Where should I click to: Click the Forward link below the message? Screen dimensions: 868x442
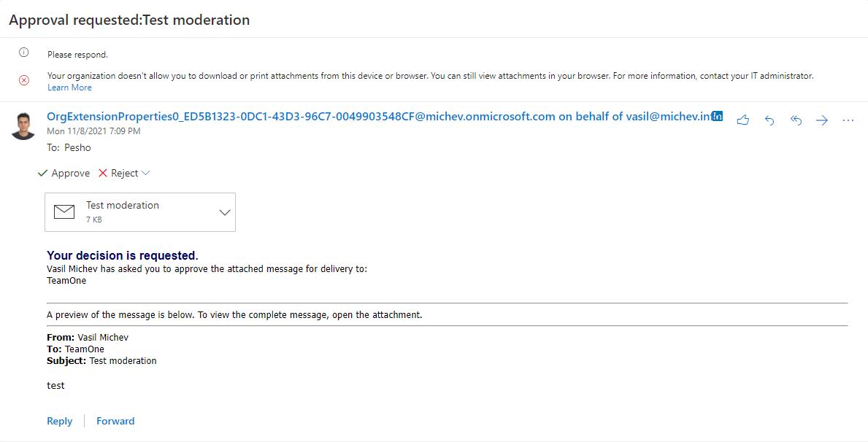point(115,421)
